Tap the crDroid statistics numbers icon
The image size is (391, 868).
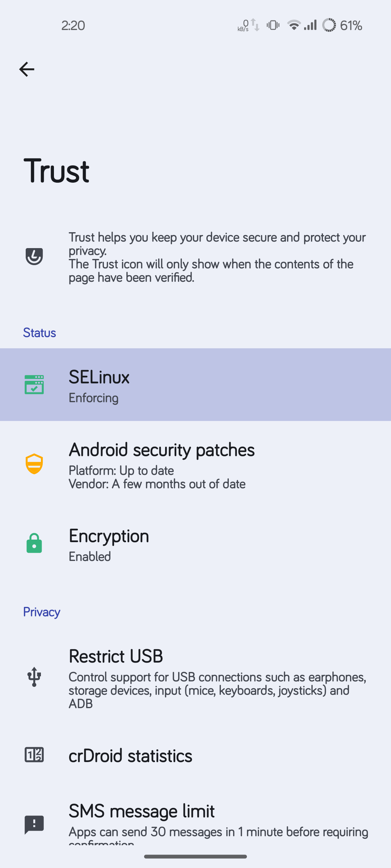tap(34, 755)
